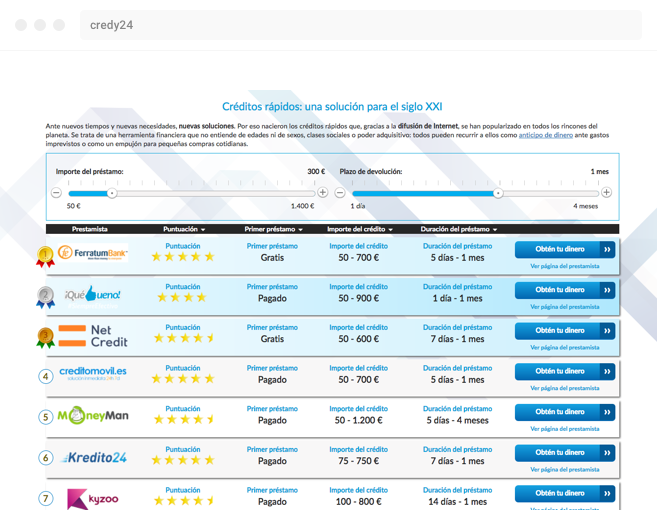Click the MoneyMan lender logo
Screen dimensions: 657x510
point(93,415)
